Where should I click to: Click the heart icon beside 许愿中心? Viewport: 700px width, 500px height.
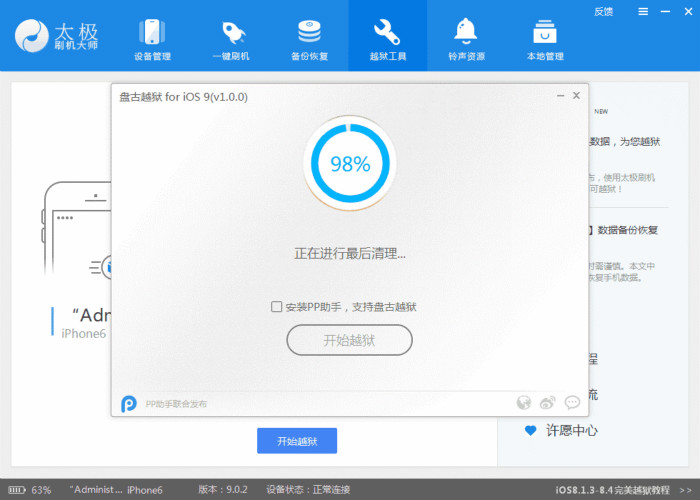(530, 431)
